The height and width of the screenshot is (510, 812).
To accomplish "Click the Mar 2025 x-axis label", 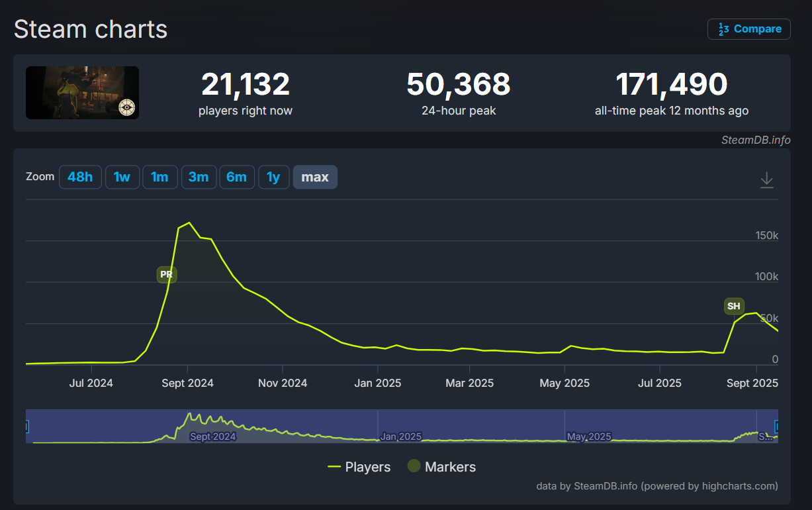I will (x=470, y=383).
